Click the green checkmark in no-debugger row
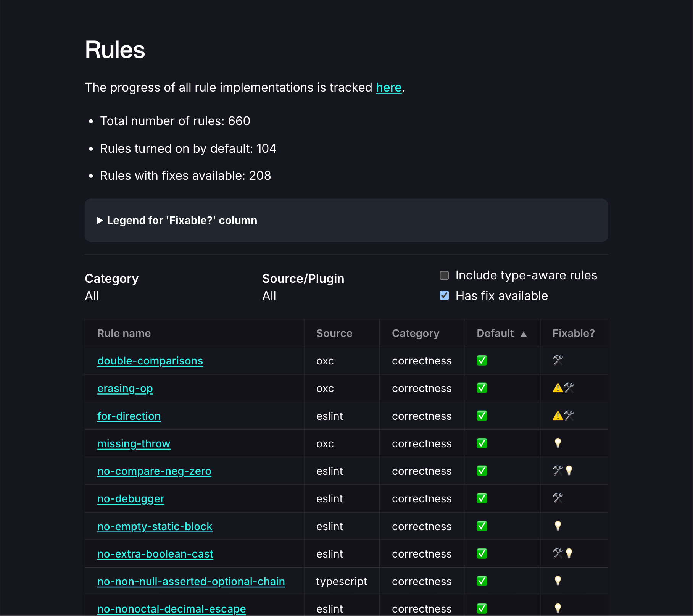 (x=482, y=498)
